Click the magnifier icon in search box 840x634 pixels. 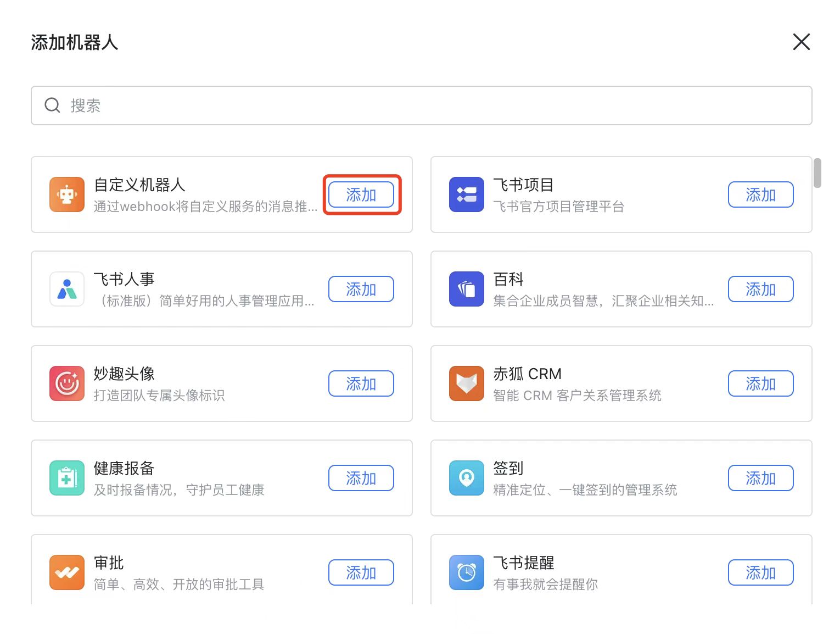pos(52,105)
